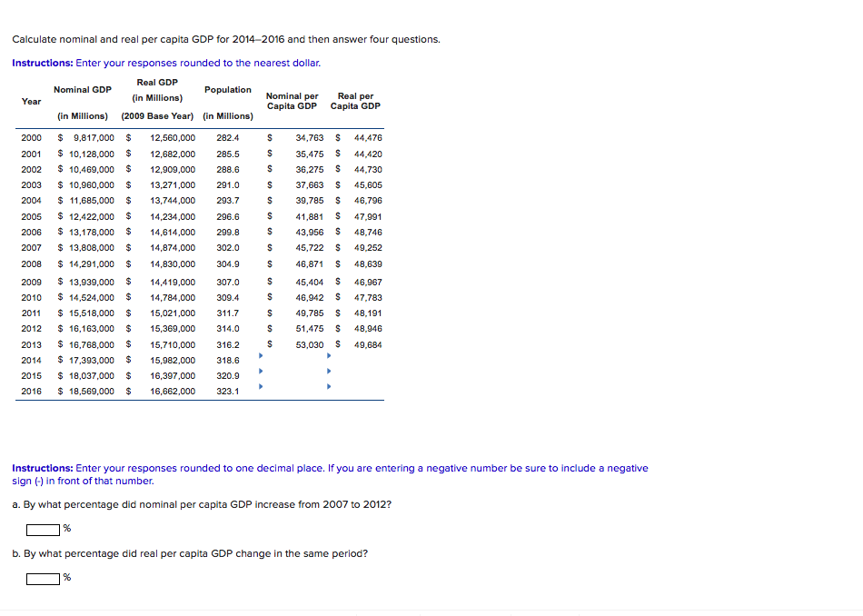
Task: Click the 2016 nominal GDP value $18,569,000
Action: point(92,391)
